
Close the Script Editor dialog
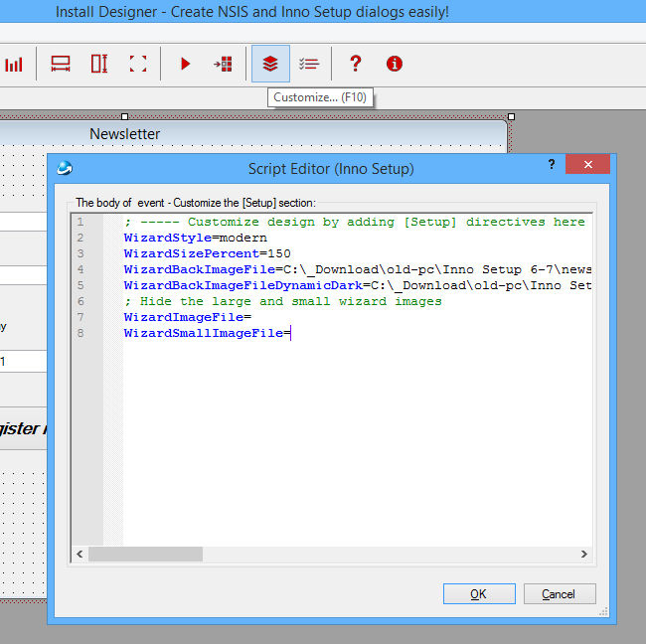(587, 164)
